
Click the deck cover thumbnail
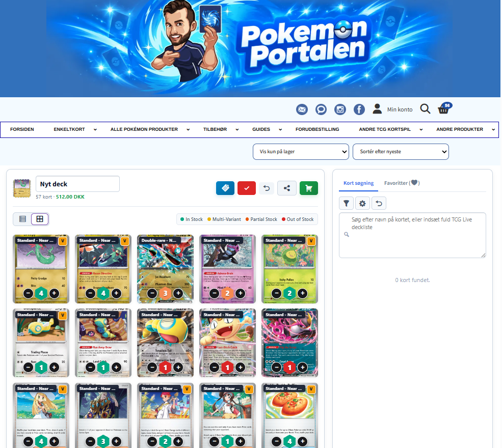coord(22,188)
